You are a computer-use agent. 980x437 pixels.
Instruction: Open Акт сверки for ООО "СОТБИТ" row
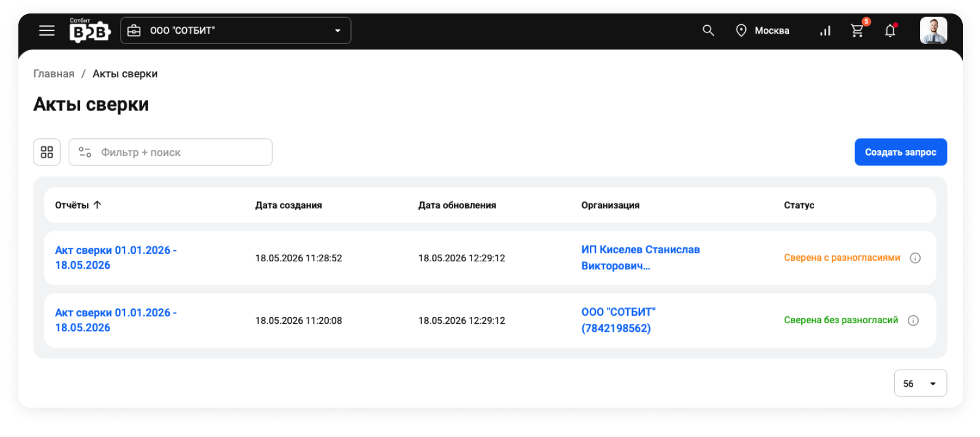[116, 320]
